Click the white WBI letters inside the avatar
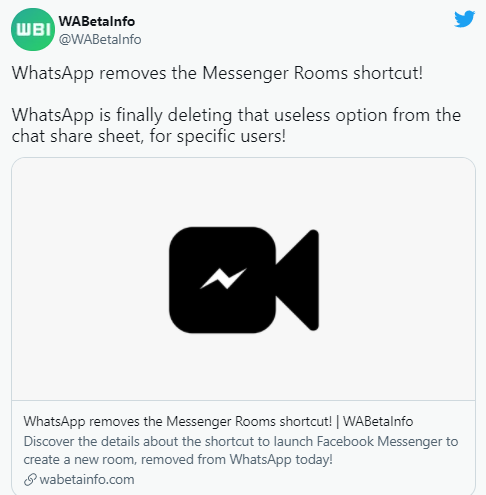This screenshot has height=495, width=486. click(x=33, y=30)
